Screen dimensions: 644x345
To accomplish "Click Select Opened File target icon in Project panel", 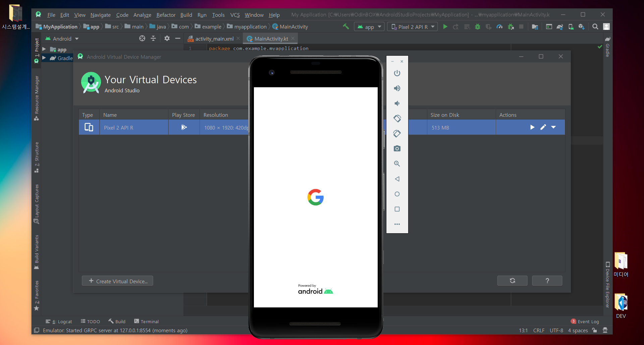I will 142,39.
